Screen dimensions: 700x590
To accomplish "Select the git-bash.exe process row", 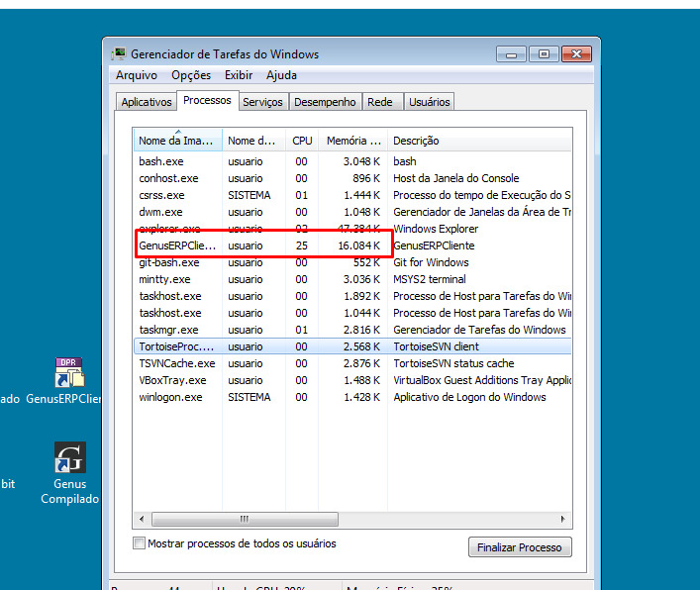I will 352,262.
